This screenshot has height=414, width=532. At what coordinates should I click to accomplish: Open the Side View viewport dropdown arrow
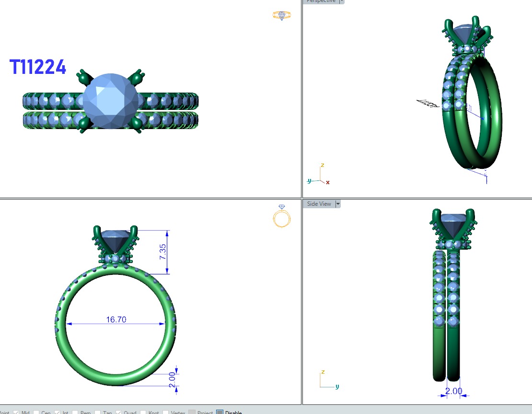(x=338, y=204)
